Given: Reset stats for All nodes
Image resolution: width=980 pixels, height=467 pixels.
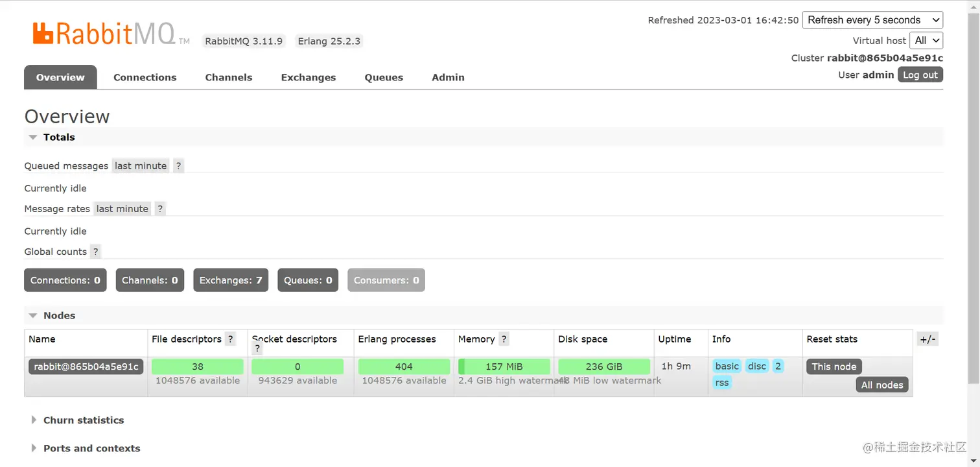Looking at the screenshot, I should [882, 385].
